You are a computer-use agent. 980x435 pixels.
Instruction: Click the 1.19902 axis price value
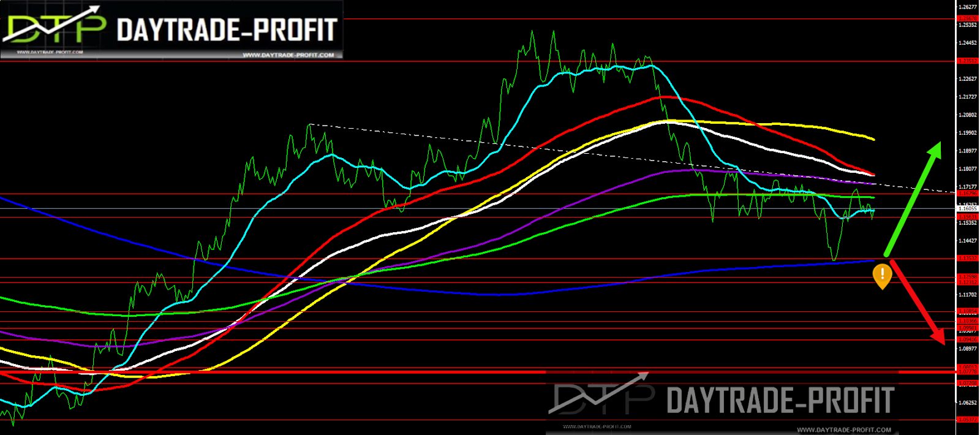point(968,133)
